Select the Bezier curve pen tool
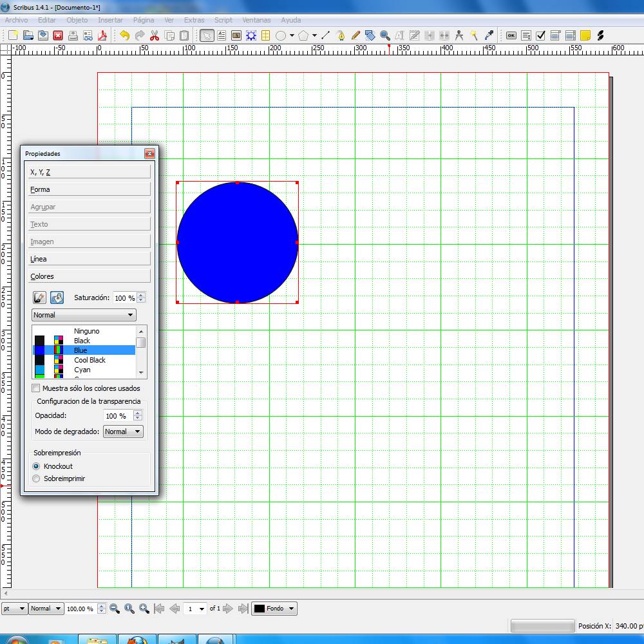644x644 pixels. point(341,35)
